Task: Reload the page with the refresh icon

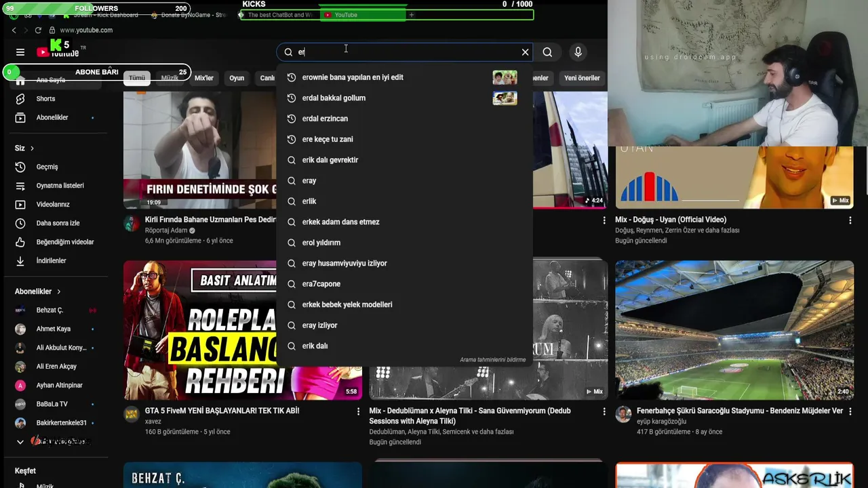Action: click(x=38, y=30)
